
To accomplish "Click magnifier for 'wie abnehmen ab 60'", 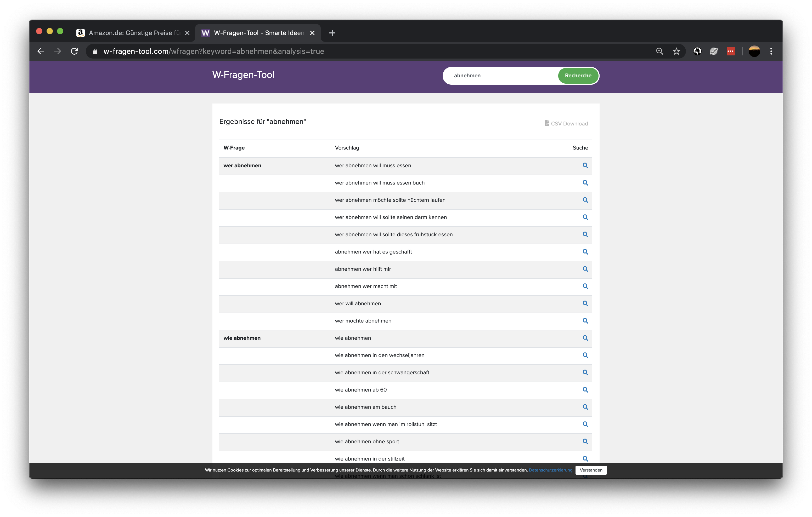I will pos(585,390).
